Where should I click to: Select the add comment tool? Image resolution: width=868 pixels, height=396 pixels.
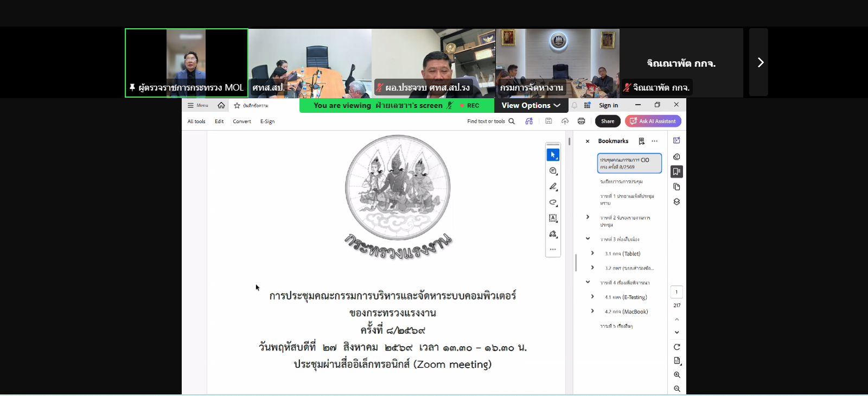coord(553,171)
